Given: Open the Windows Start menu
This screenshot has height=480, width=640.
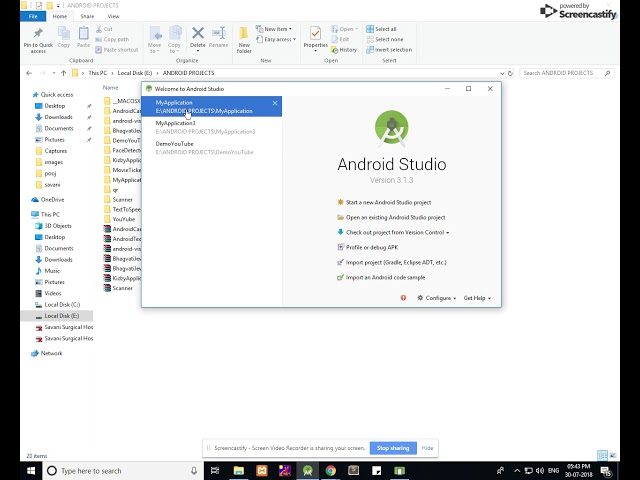Looking at the screenshot, I should coord(31,471).
